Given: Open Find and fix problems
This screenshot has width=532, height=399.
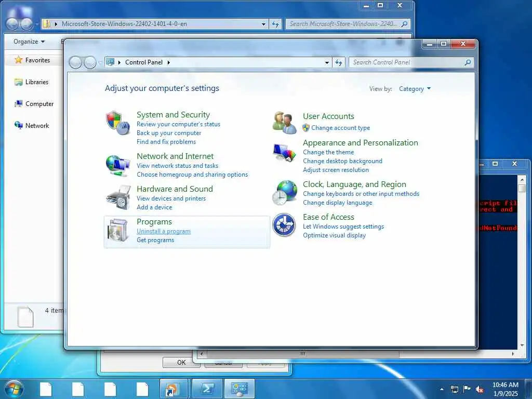Looking at the screenshot, I should [166, 142].
